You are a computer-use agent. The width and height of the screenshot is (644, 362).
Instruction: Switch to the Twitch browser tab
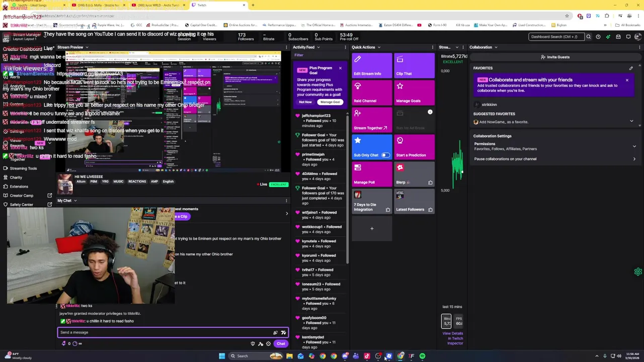click(x=219, y=5)
